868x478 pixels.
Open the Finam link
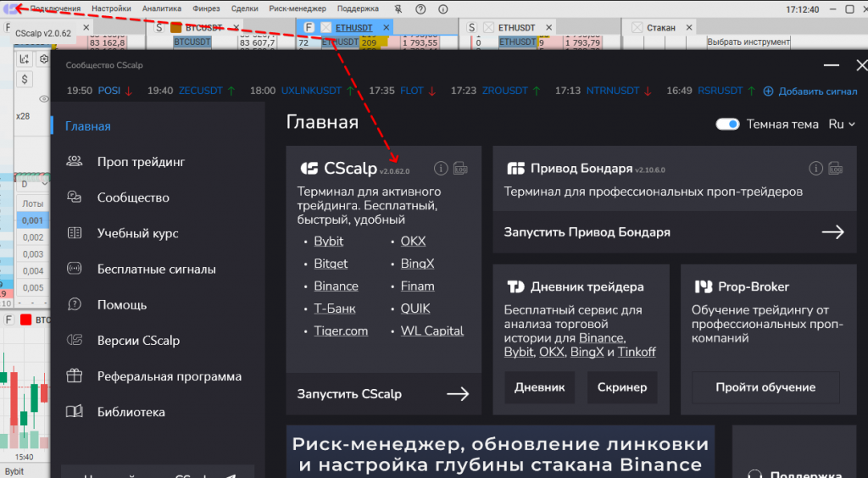click(417, 286)
